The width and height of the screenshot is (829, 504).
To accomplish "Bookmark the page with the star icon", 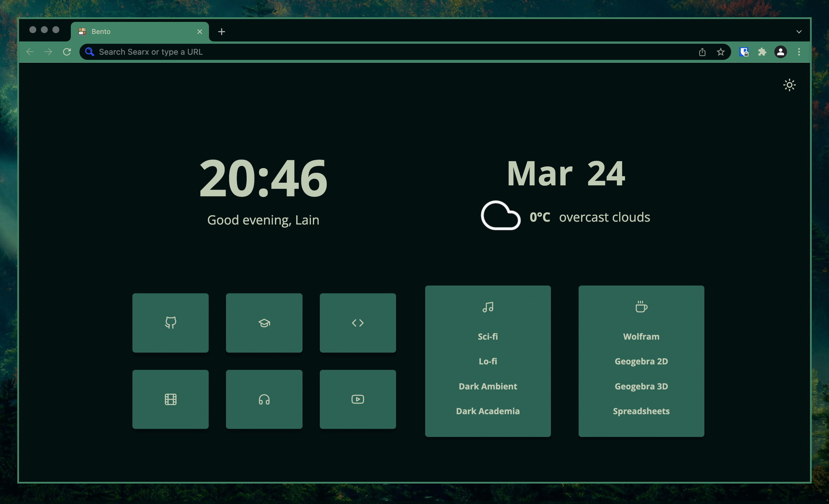I will (x=720, y=52).
